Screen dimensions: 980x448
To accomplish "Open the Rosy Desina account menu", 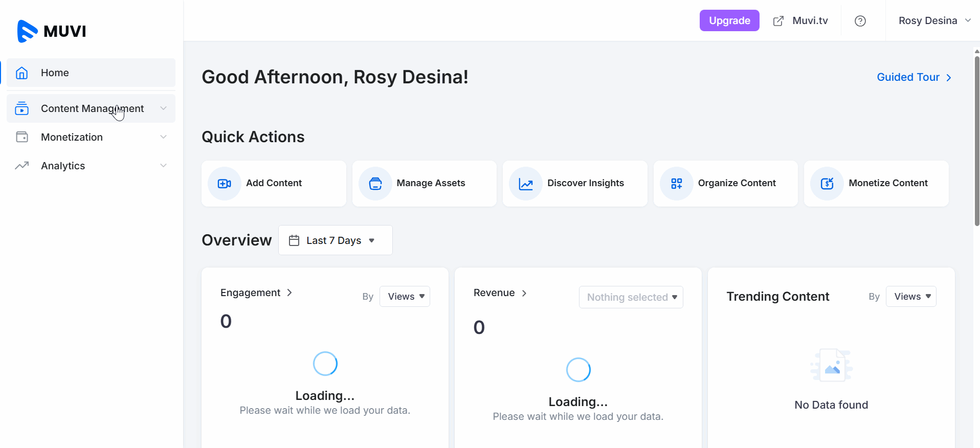I will point(934,21).
